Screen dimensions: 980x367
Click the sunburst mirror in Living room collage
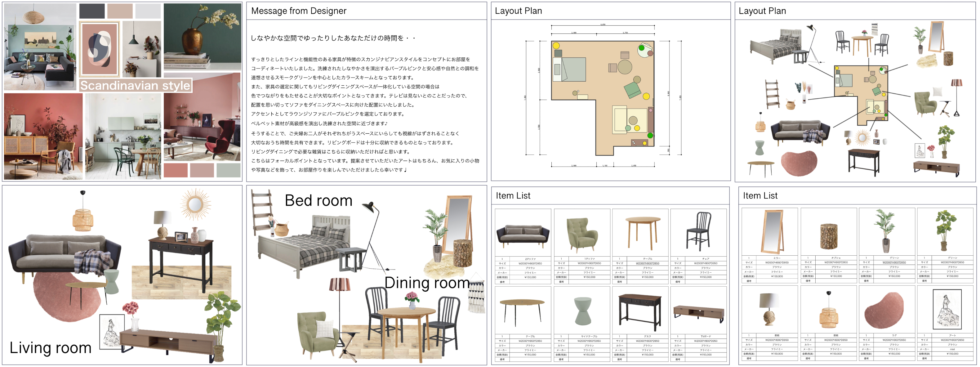(195, 204)
